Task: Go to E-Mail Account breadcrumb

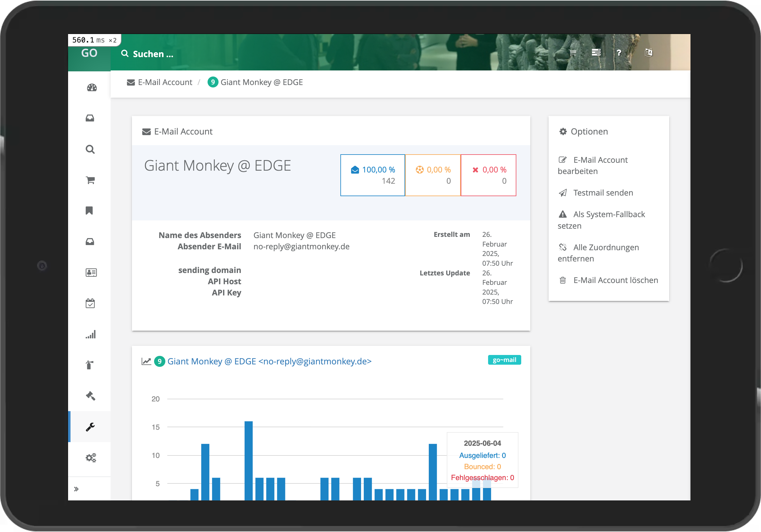Action: click(x=160, y=82)
